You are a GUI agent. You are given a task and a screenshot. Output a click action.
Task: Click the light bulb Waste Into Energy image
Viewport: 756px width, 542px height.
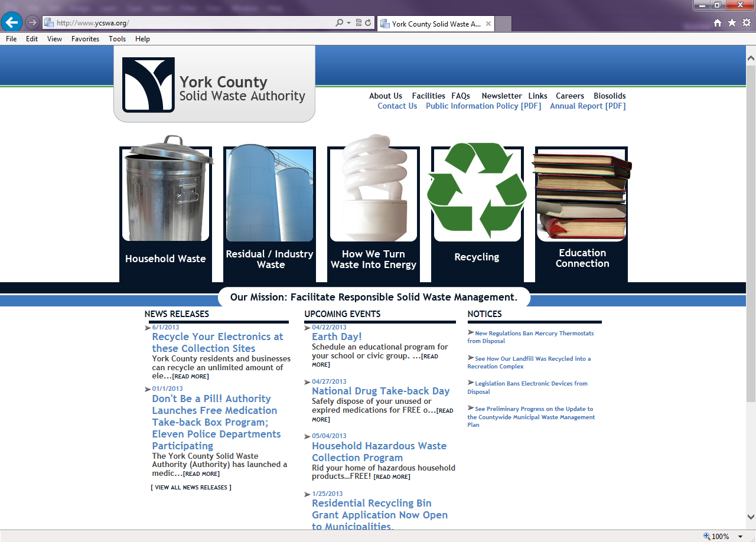(x=374, y=188)
